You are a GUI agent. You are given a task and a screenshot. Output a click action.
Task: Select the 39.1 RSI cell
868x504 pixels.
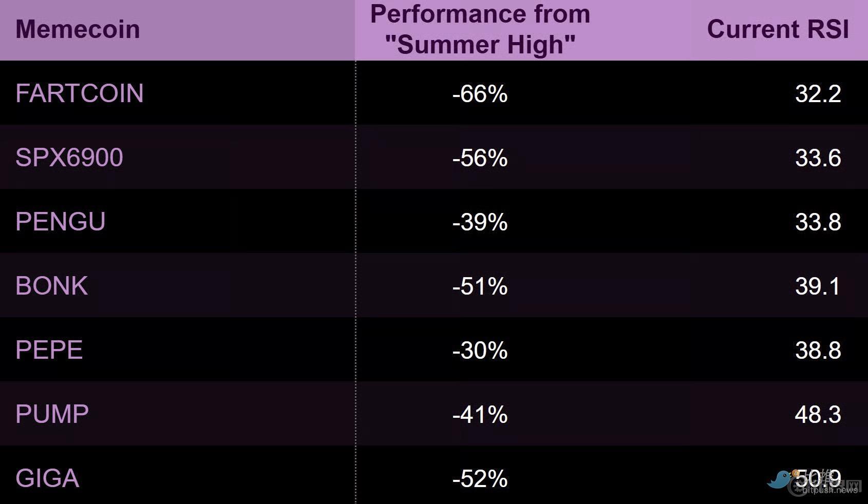click(818, 286)
